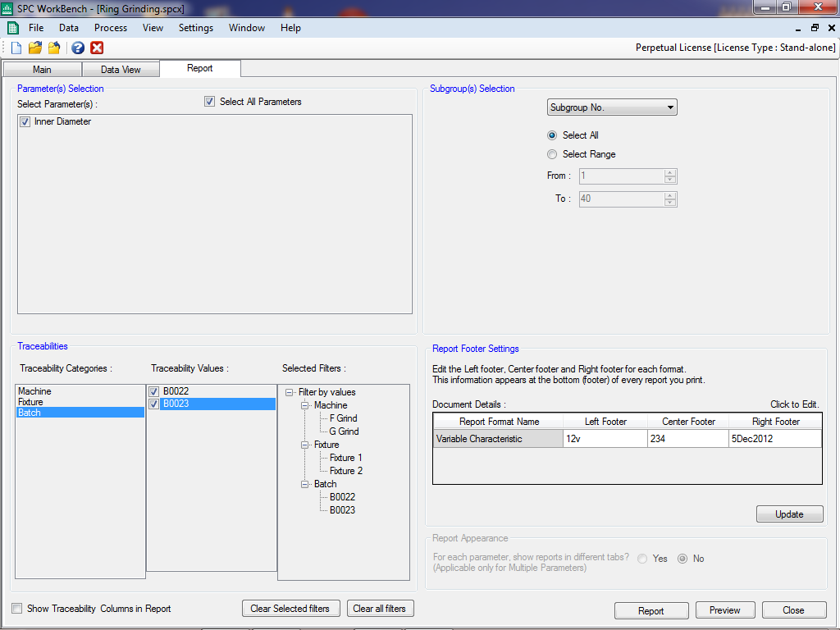Generate report with the Report button
The image size is (840, 630).
click(x=651, y=610)
